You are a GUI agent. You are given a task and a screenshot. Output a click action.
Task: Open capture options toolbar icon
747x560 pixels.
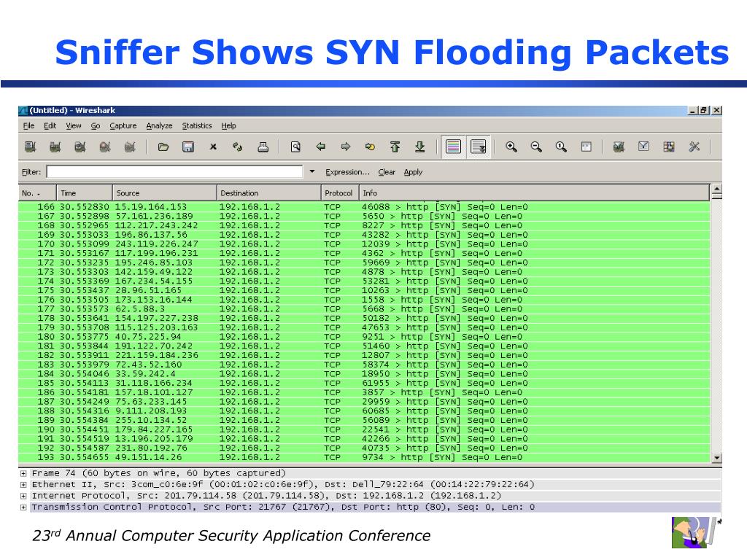55,147
